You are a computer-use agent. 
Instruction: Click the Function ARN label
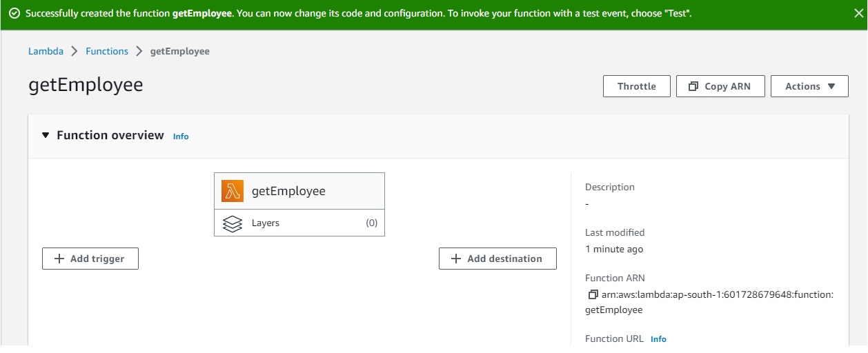615,278
